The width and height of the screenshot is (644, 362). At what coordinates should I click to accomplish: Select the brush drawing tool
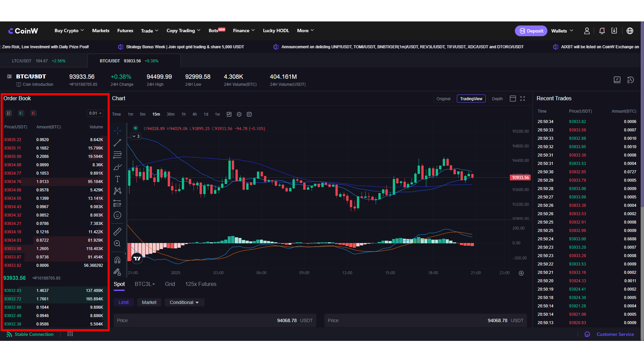click(x=117, y=167)
